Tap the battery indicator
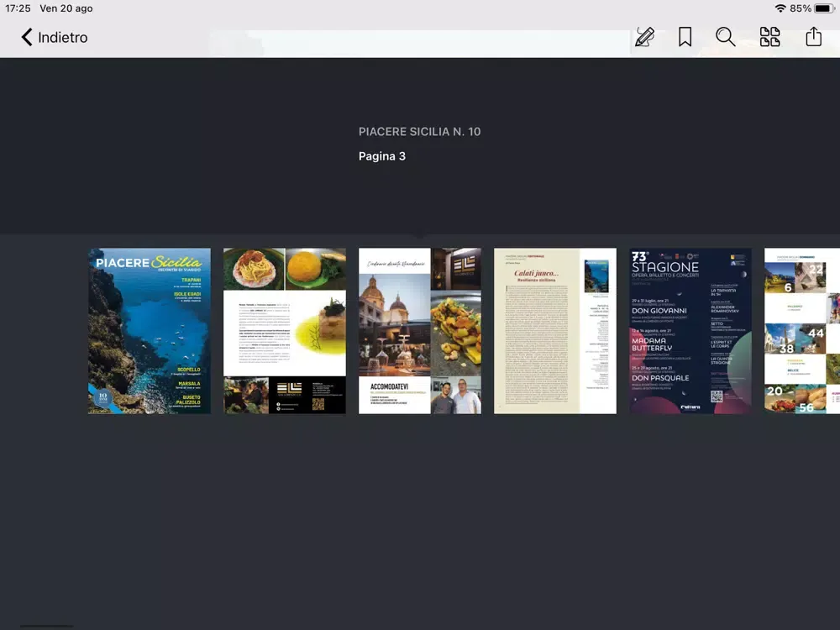Viewport: 840px width, 630px height. click(x=824, y=8)
